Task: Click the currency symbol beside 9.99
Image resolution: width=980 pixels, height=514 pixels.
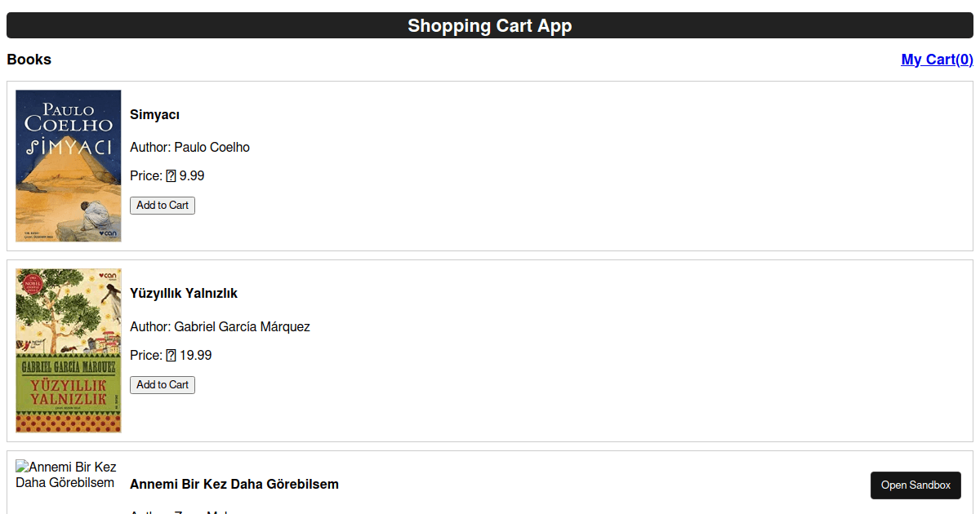Action: click(170, 175)
